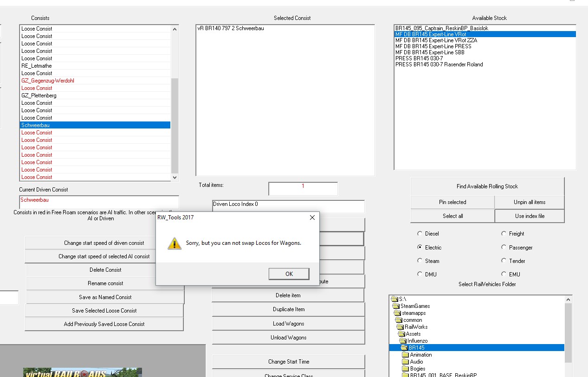Screen dimensions: 588x377
Task: Expand the Influenzo folder
Action: point(417,341)
